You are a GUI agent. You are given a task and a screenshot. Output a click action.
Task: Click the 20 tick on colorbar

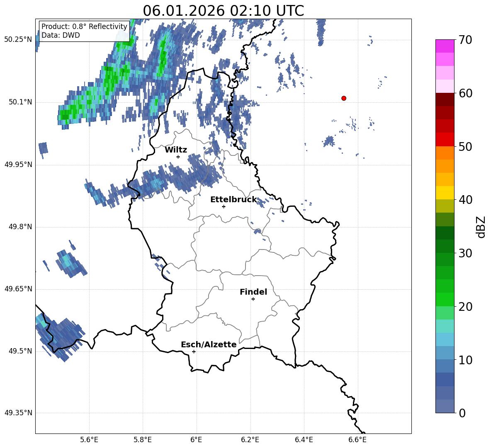(465, 307)
